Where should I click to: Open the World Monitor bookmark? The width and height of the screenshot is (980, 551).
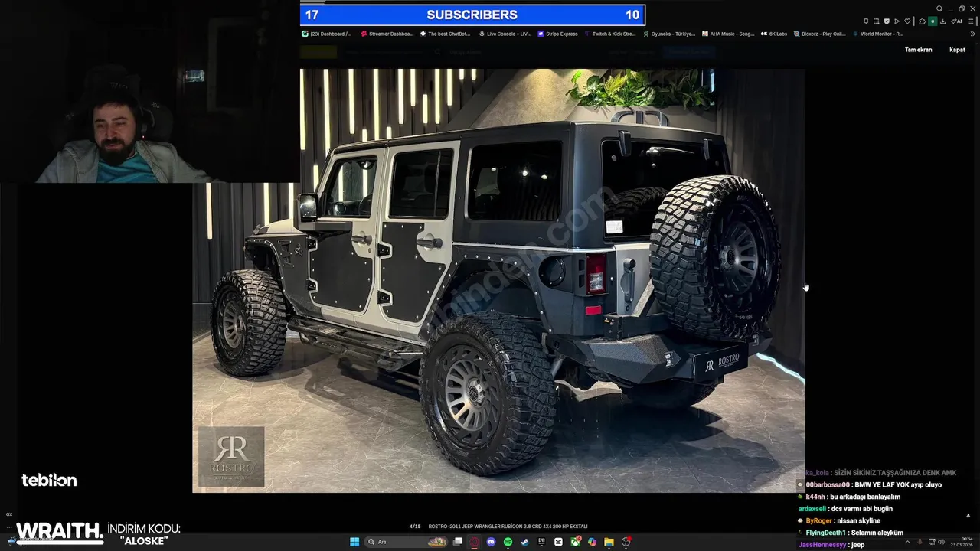[878, 34]
